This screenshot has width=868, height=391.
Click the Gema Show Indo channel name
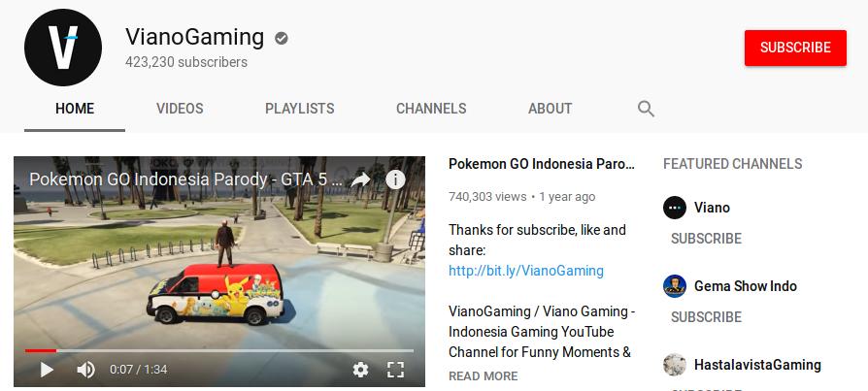[746, 286]
